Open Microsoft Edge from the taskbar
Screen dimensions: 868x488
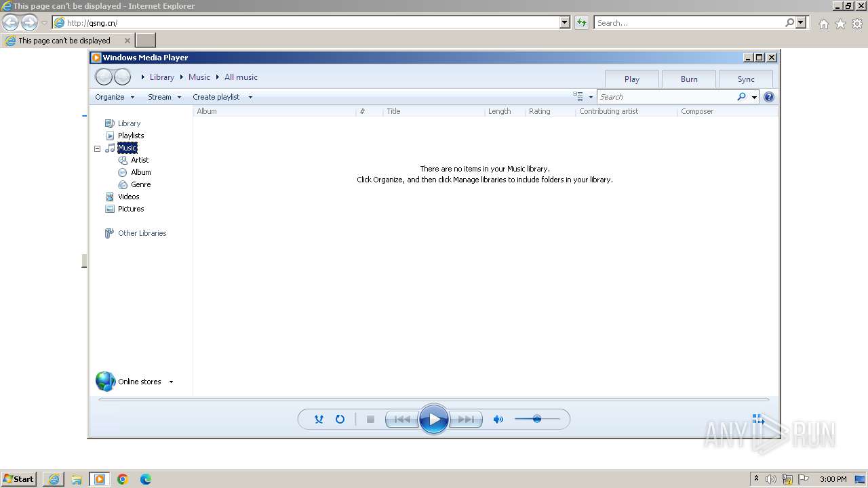point(146,479)
